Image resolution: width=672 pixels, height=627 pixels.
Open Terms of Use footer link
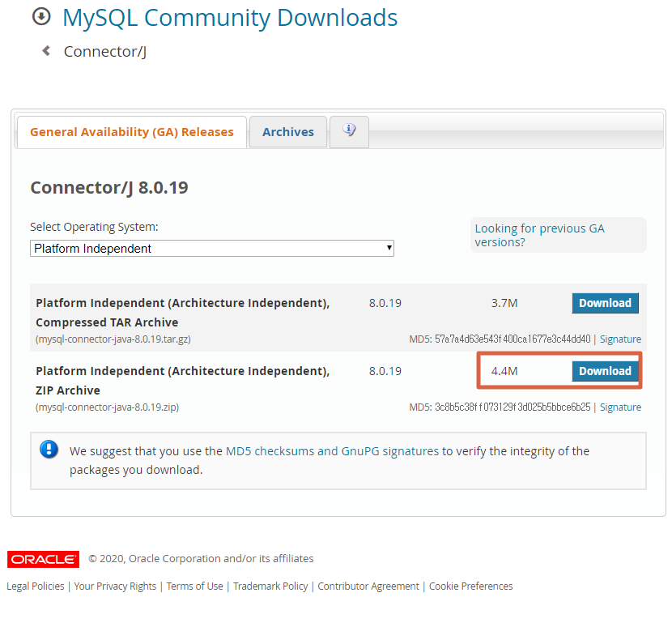click(194, 586)
